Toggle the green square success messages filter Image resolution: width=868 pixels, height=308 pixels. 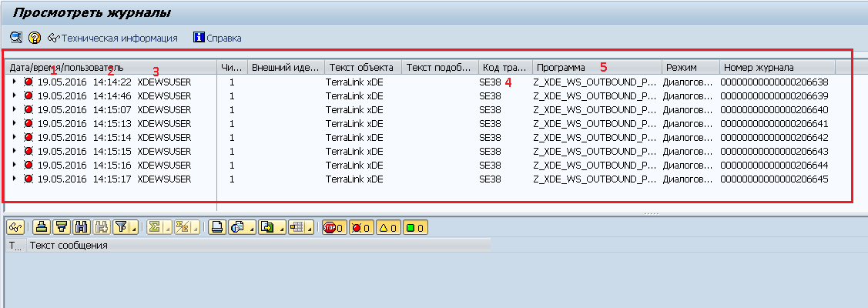pos(414,227)
